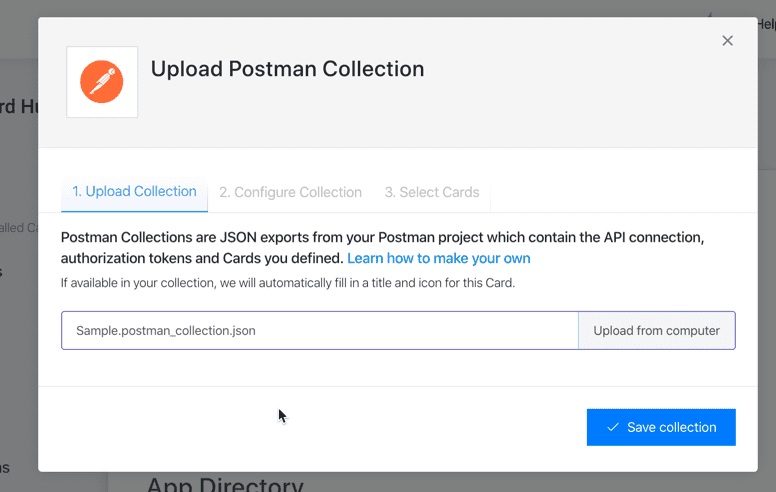The height and width of the screenshot is (492, 776).
Task: Click the 'If available in your collection' note
Action: click(288, 283)
